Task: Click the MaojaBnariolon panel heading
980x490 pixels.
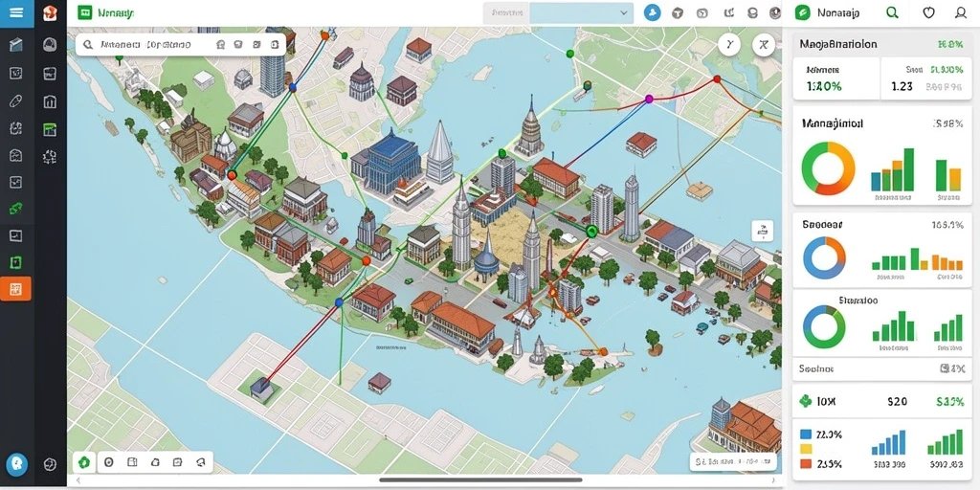Action: point(838,44)
